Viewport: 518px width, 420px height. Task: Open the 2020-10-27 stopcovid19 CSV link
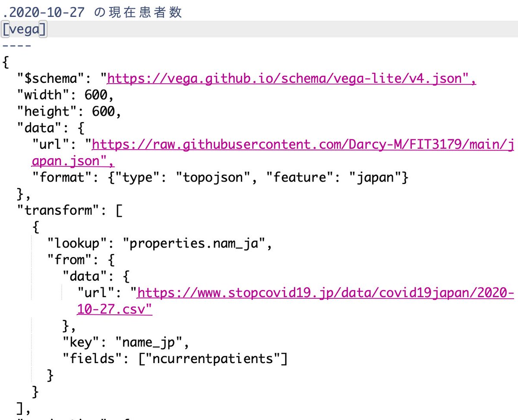click(302, 292)
